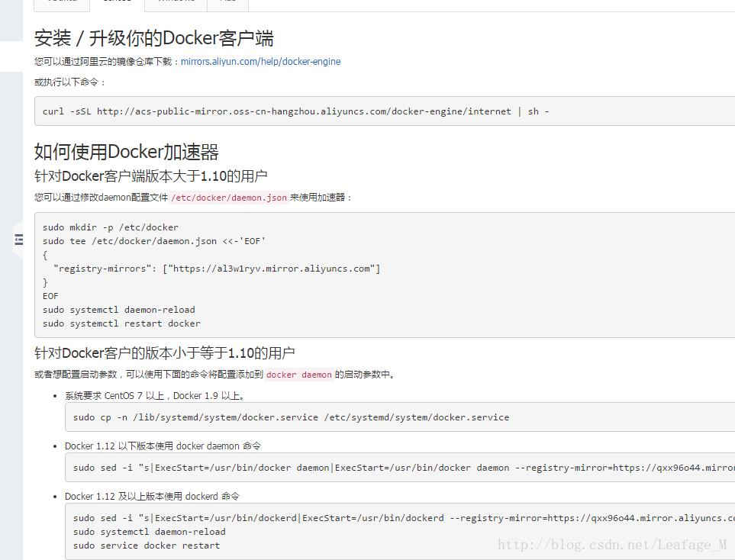Click last block's 'sudo systemctl daemon-reload' line

click(x=149, y=532)
